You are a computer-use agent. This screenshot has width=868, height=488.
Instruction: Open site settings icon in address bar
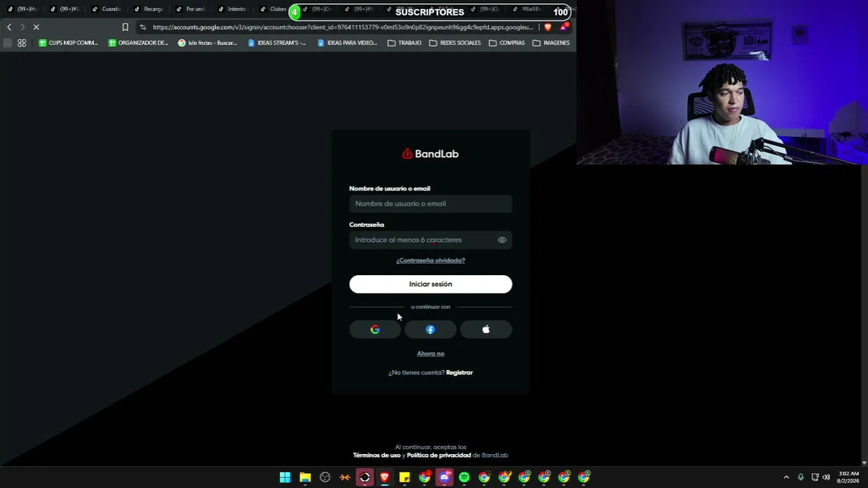142,27
